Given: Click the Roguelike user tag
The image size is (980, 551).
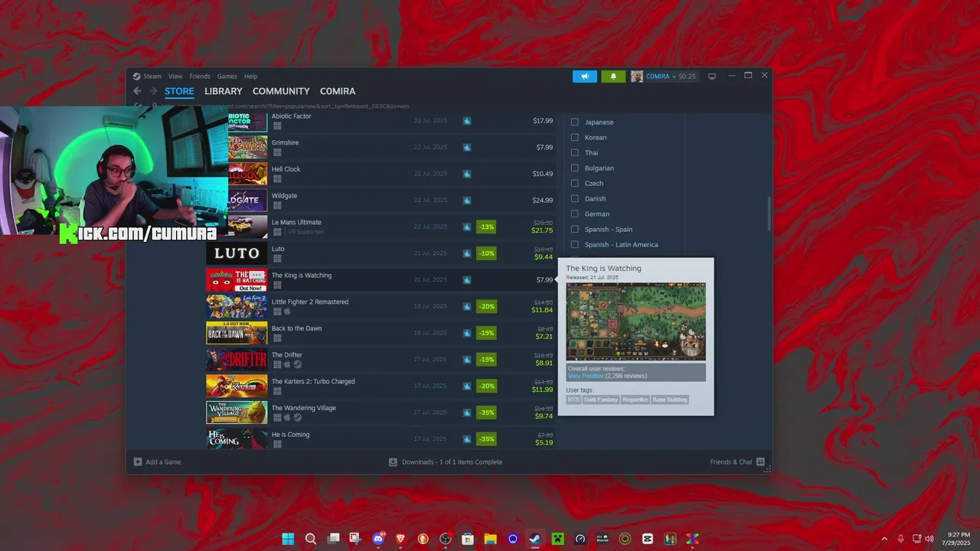Looking at the screenshot, I should tap(635, 399).
